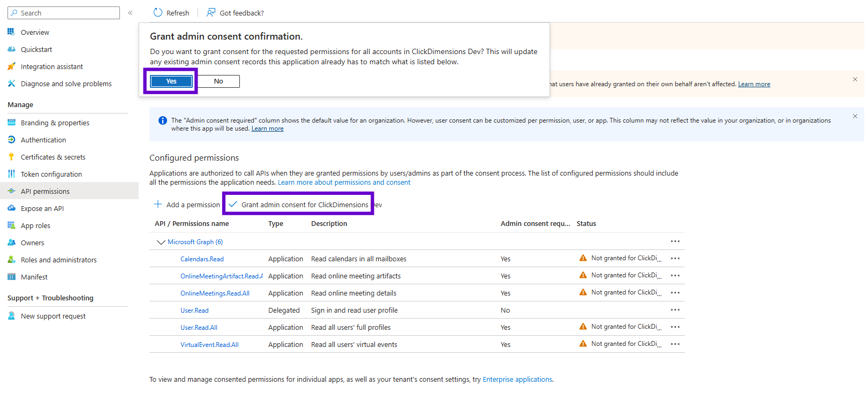Click the Admin consent requ... column header

point(535,224)
